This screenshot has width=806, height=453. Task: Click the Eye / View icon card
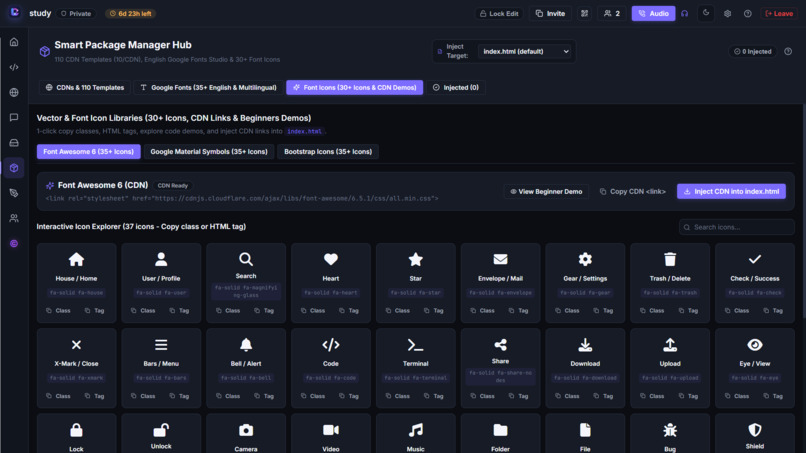pos(755,368)
